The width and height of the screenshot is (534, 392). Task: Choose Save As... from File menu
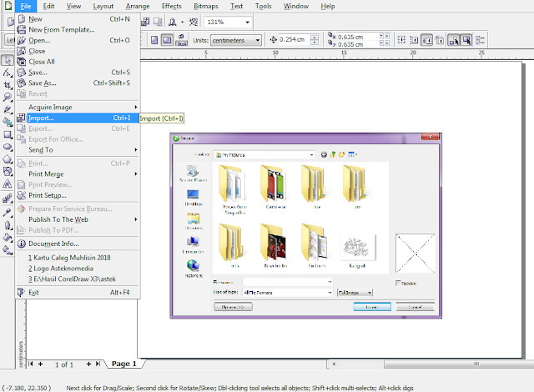coord(78,83)
